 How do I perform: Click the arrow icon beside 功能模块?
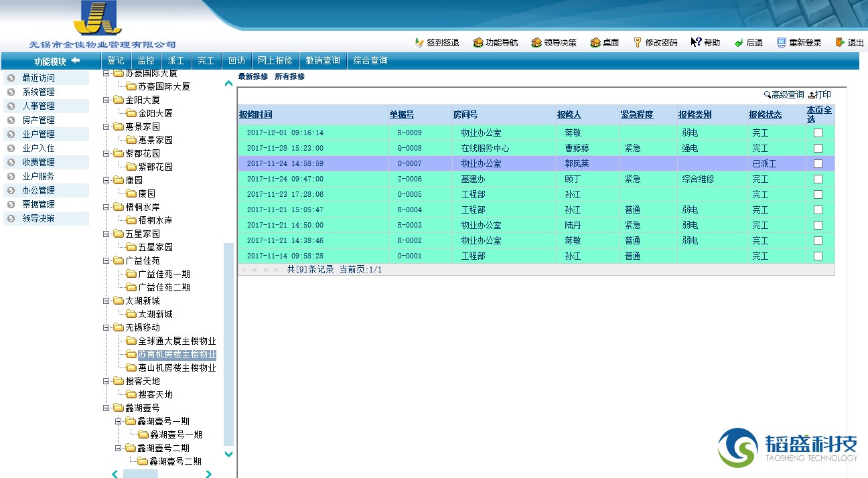pyautogui.click(x=76, y=61)
